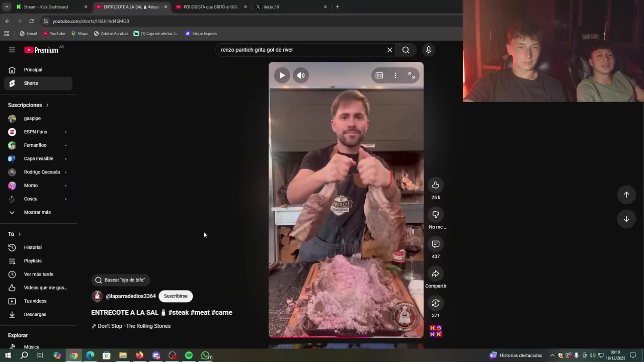This screenshot has width=644, height=362.
Task: Click the Buscar "ojo de bife" chip
Action: [x=121, y=280]
